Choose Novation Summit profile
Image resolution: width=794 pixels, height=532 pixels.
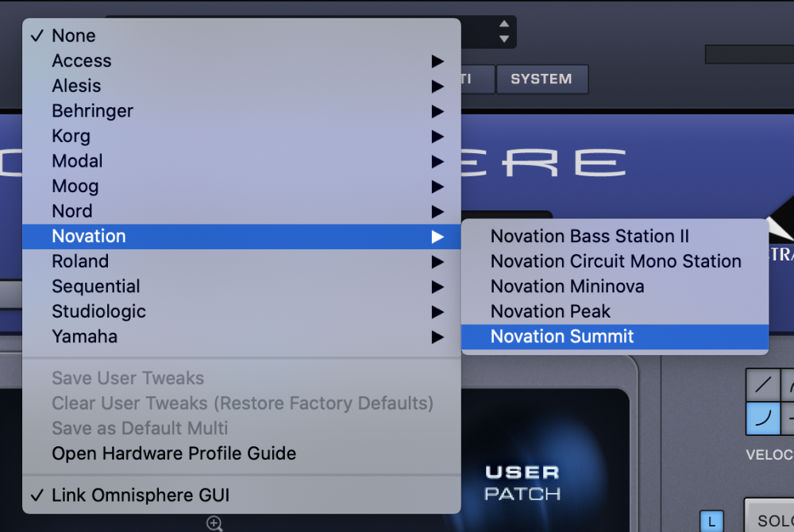(615, 337)
